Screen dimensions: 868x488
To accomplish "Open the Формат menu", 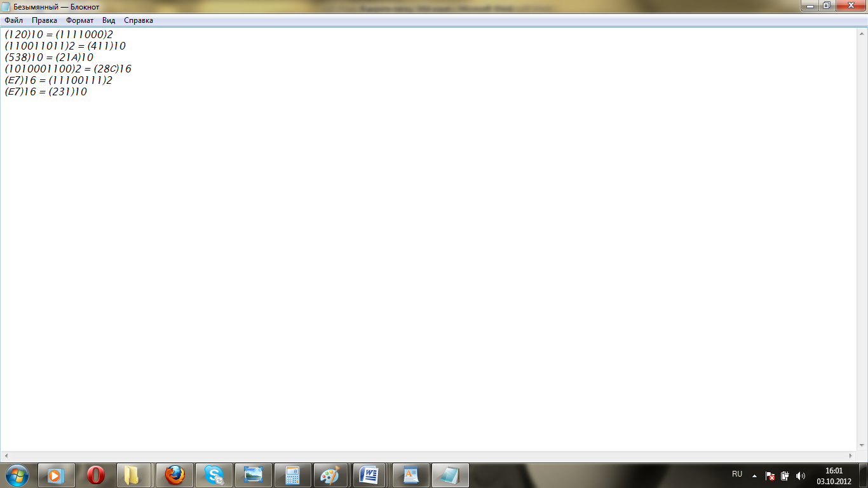I will [80, 20].
